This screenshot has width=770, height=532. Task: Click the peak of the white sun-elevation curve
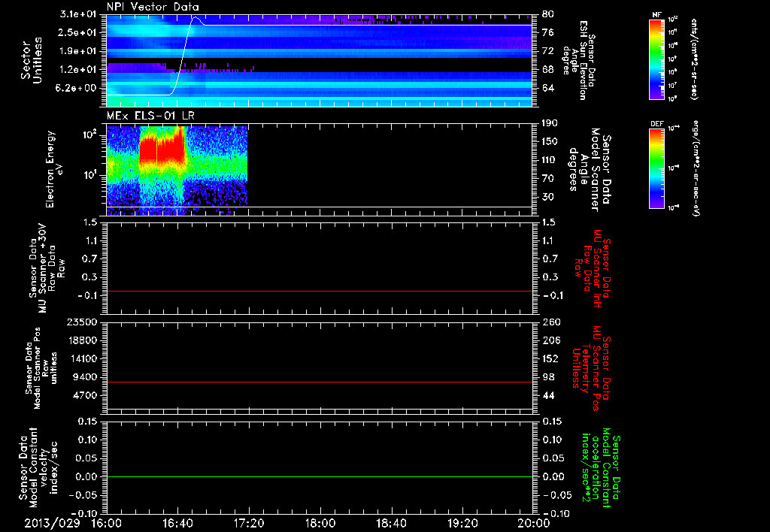pos(196,18)
